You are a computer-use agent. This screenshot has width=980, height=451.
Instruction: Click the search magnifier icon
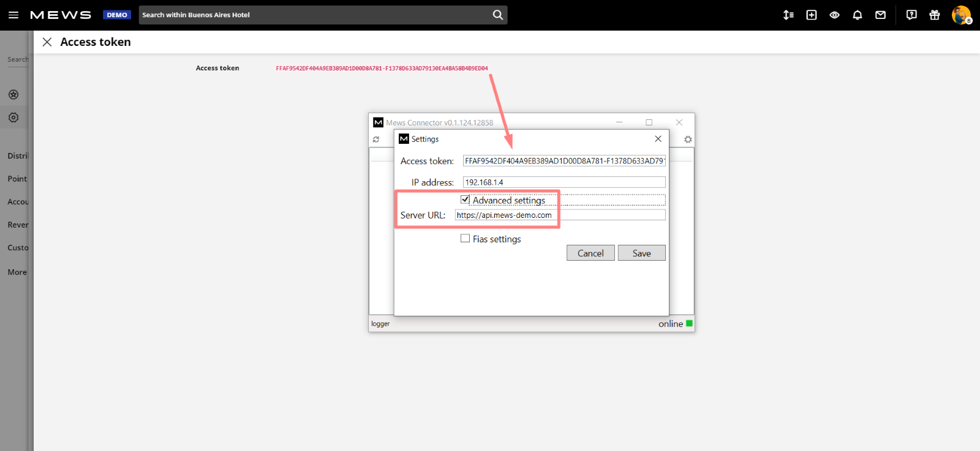[498, 15]
